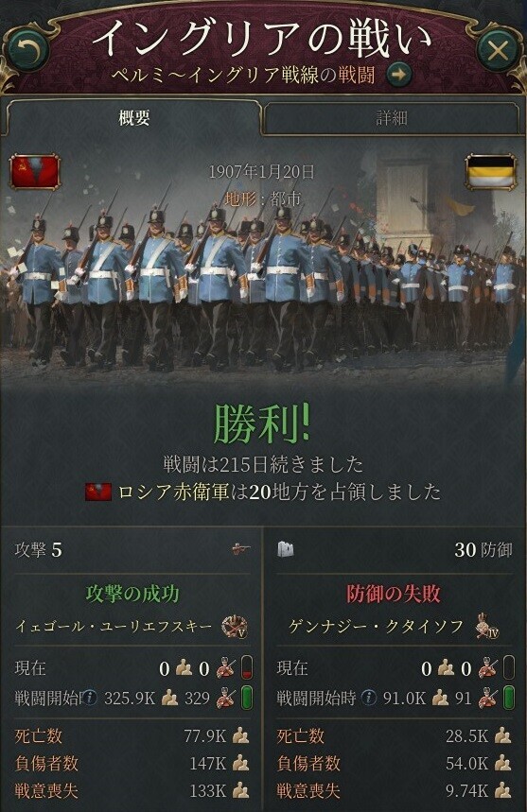Image resolution: width=527 pixels, height=812 pixels.
Task: Click the small ロシア赤衛軍 flag icon
Action: point(98,492)
